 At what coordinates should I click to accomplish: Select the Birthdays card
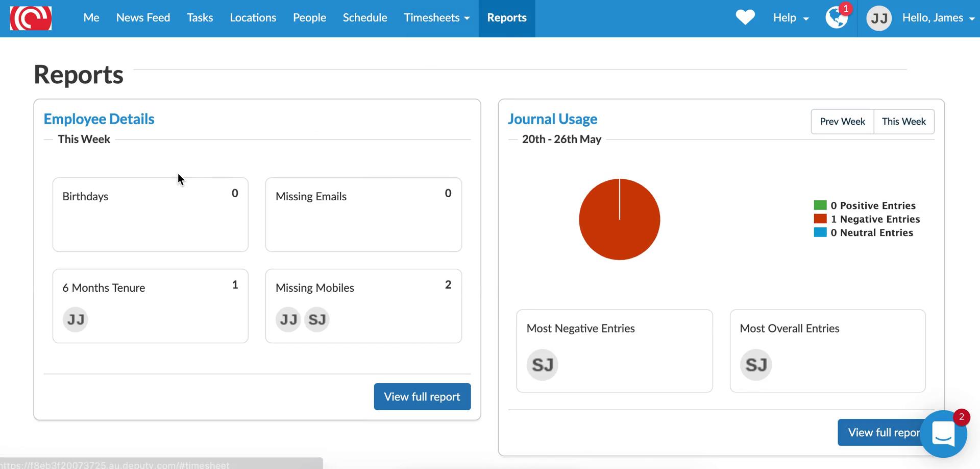(x=151, y=215)
